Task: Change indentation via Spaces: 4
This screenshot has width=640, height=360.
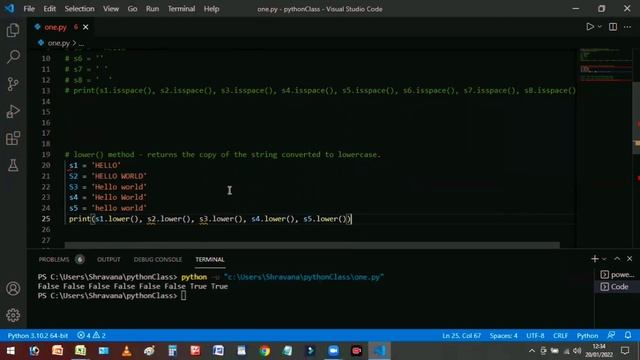Action: (x=503, y=336)
